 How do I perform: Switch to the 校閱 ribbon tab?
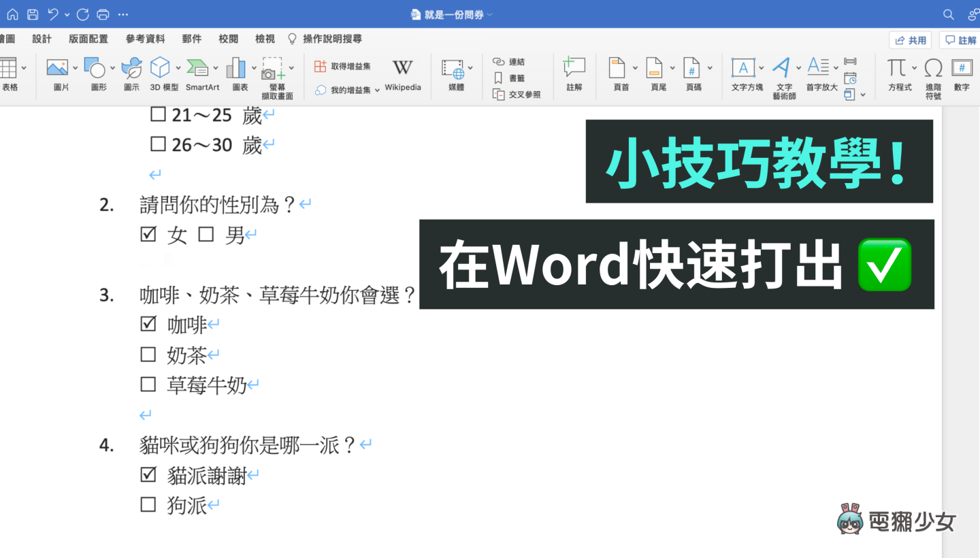pos(228,39)
